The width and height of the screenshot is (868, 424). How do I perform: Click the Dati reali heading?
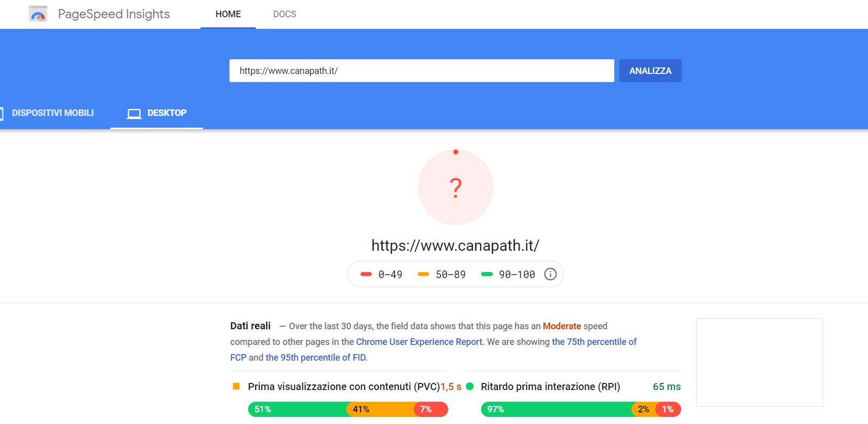(250, 326)
